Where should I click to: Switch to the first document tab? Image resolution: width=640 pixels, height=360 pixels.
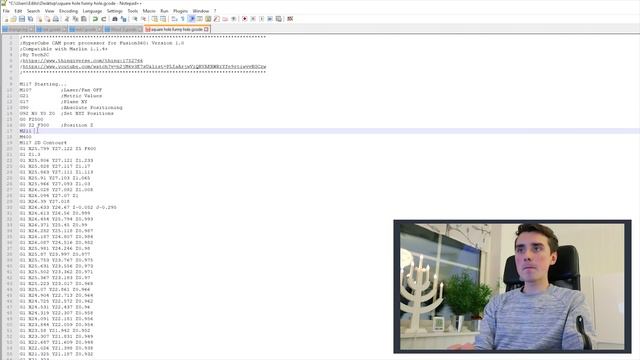pos(18,29)
